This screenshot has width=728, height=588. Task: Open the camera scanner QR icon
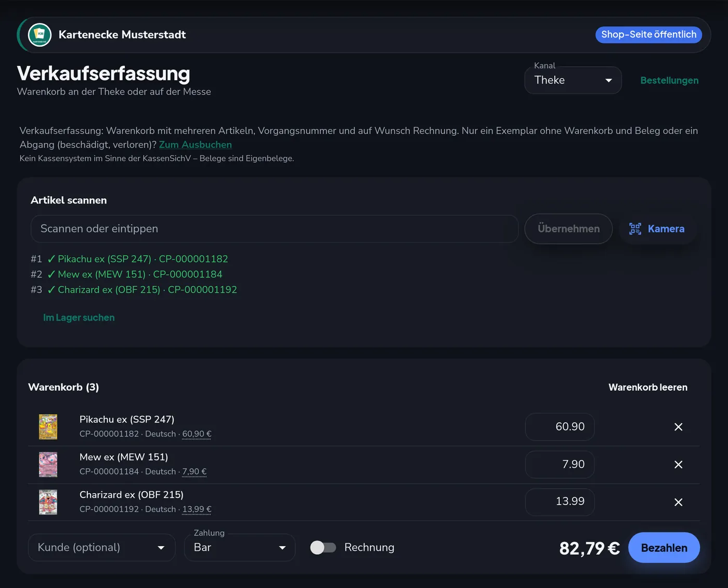(635, 229)
